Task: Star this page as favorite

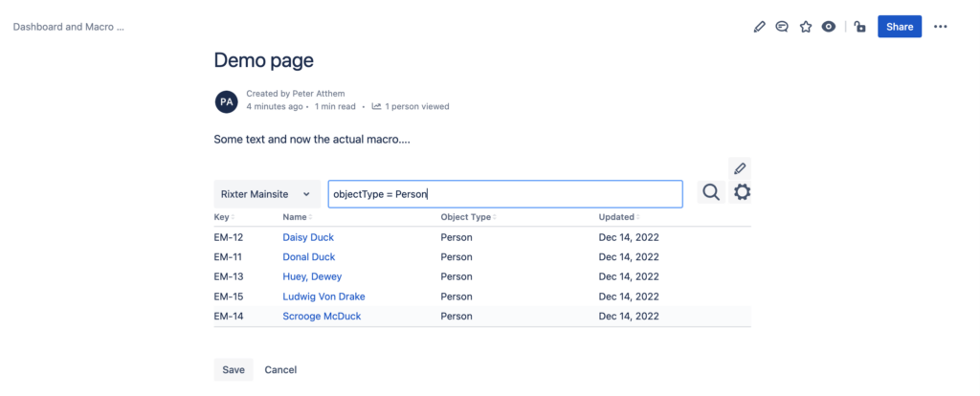Action: (x=806, y=27)
